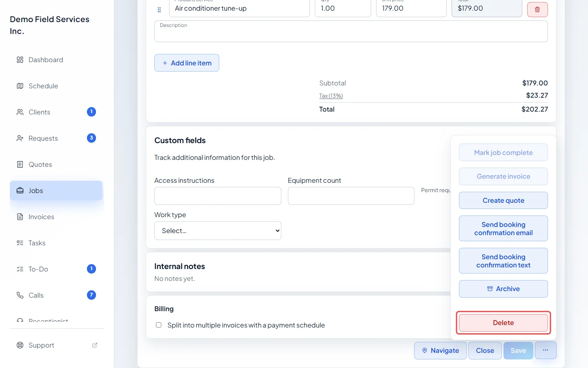Click the Requests person-plus icon

click(x=20, y=138)
